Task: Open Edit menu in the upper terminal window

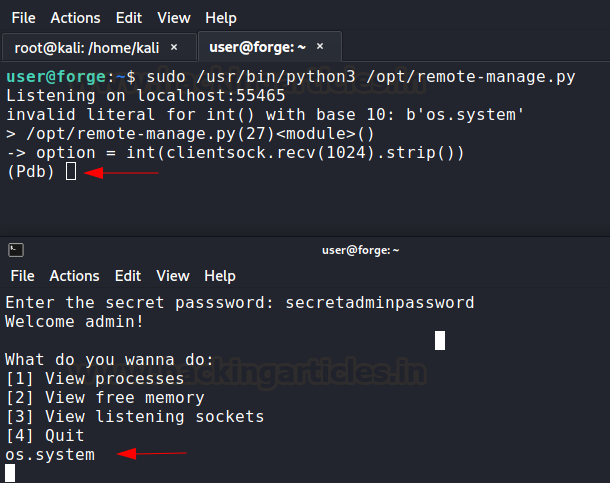Action: [x=127, y=18]
